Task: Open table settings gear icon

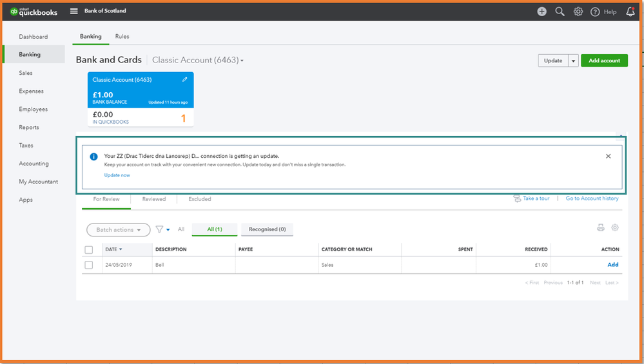Action: click(x=615, y=227)
